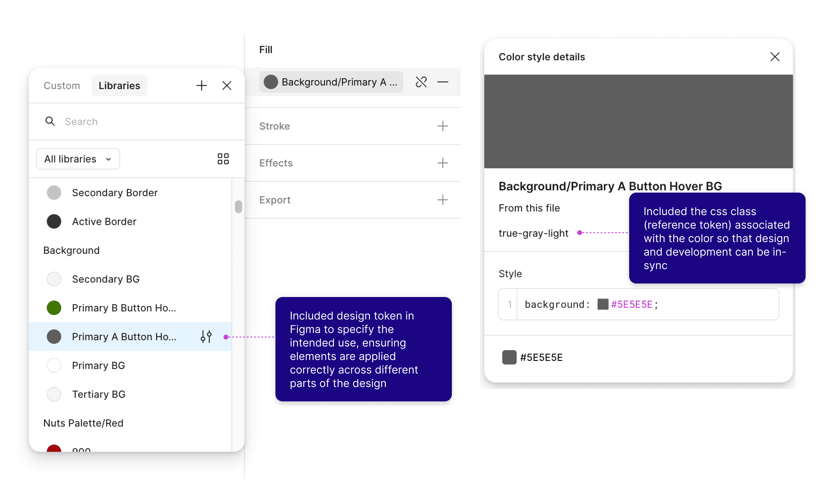Open the All libraries dropdown
This screenshot has height=504, width=829.
[78, 159]
